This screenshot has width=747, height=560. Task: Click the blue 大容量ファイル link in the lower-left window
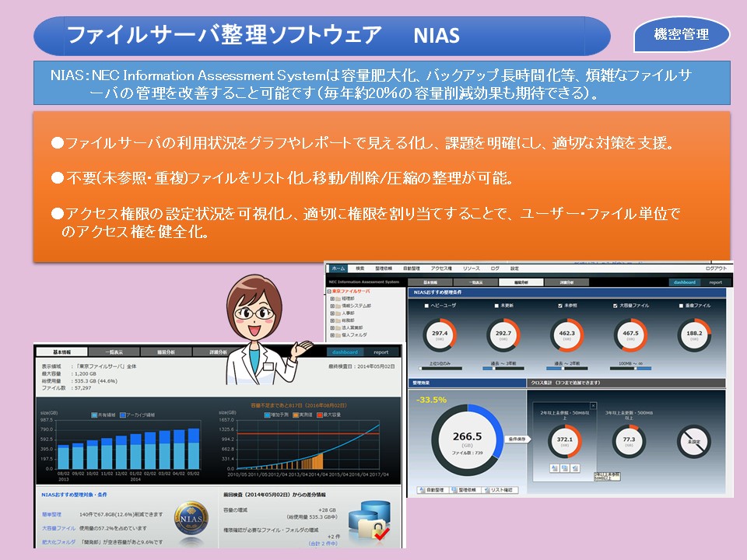tap(58, 528)
